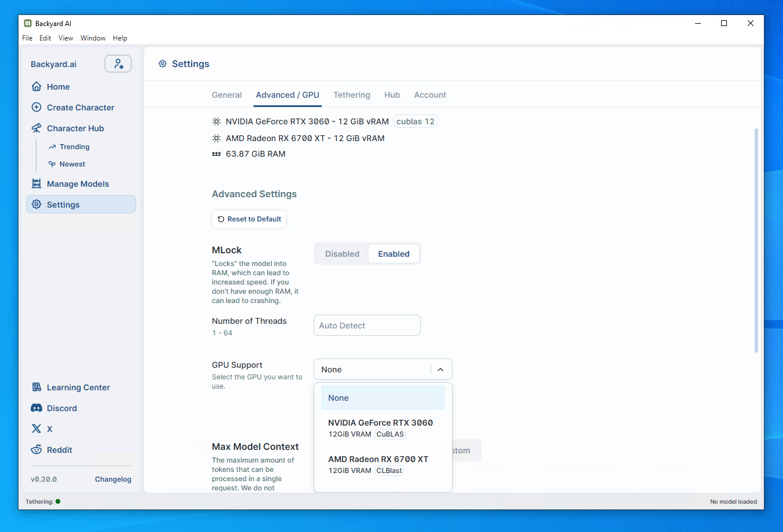This screenshot has height=532, width=783.
Task: Set MLock to Disabled
Action: (342, 254)
